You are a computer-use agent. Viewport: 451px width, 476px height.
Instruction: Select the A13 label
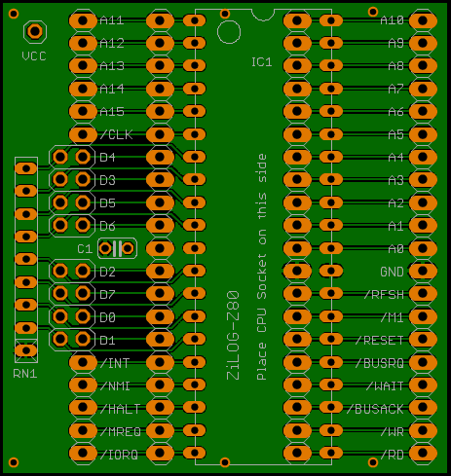pos(112,66)
